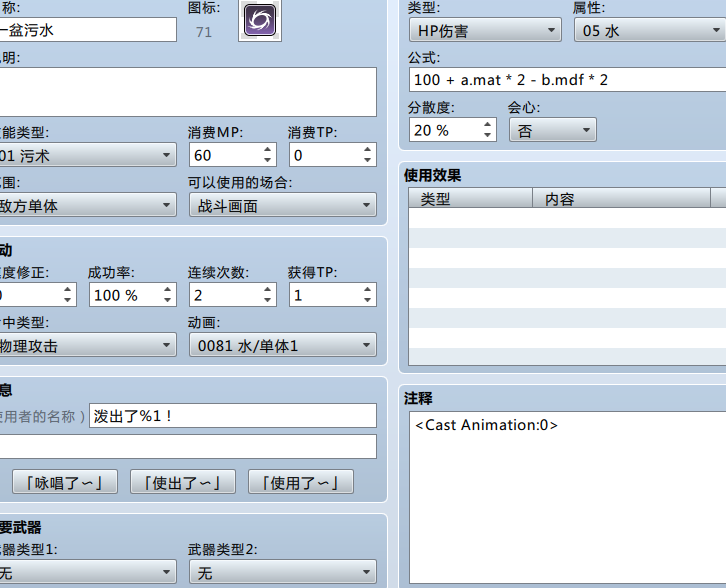Image resolution: width=726 pixels, height=588 pixels.
Task: Open the skill type dropdown 01 污术
Action: tap(88, 155)
